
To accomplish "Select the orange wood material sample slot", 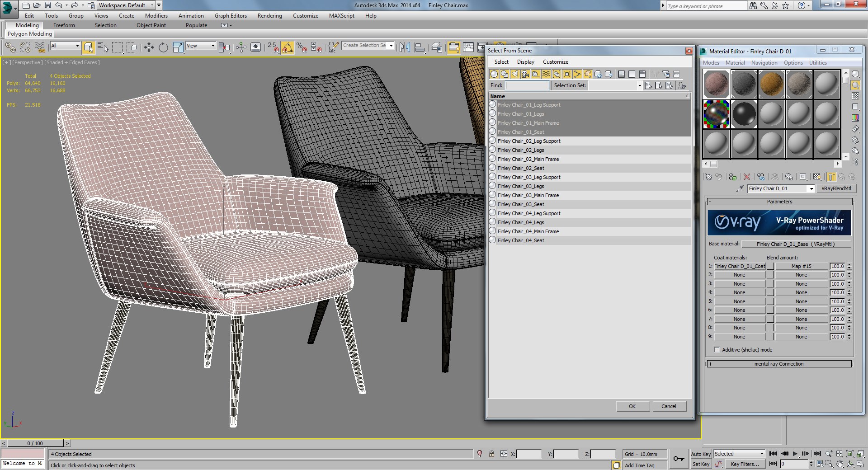I will tap(771, 84).
